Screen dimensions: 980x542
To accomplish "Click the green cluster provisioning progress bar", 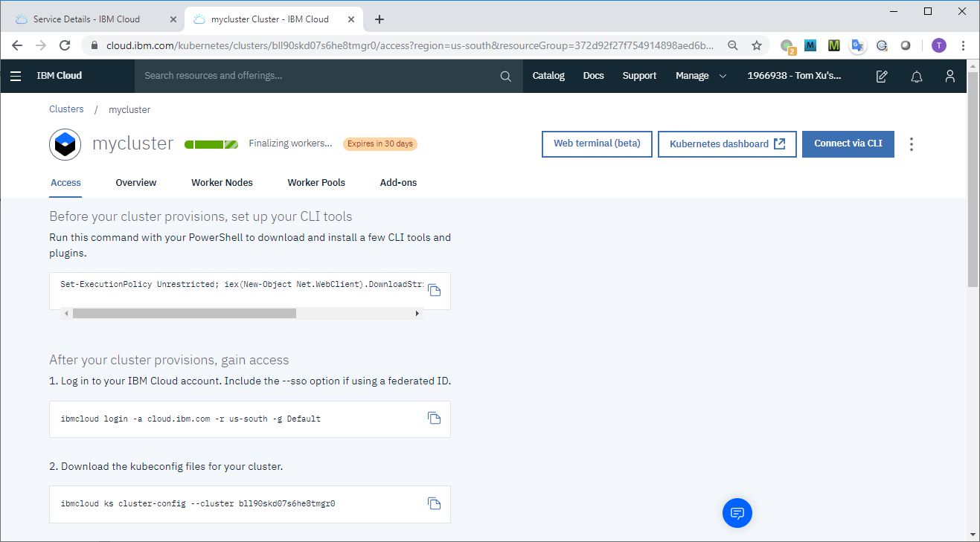I will pyautogui.click(x=211, y=144).
